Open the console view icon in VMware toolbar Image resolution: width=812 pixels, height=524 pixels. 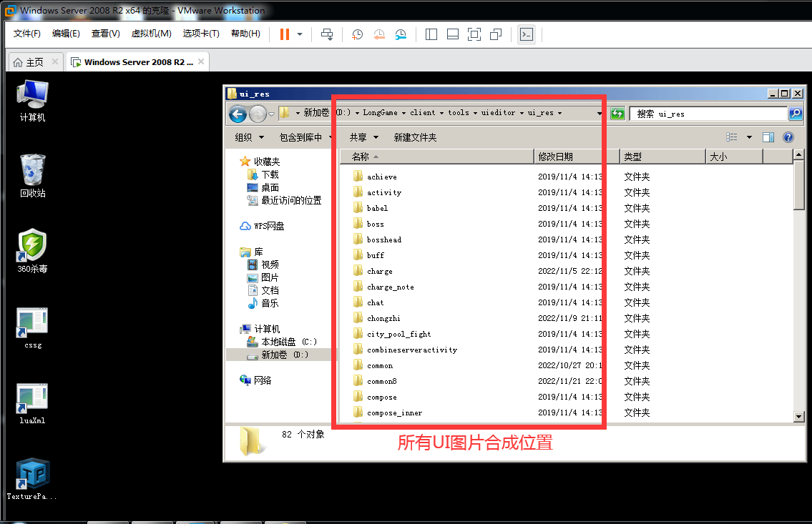click(x=526, y=34)
